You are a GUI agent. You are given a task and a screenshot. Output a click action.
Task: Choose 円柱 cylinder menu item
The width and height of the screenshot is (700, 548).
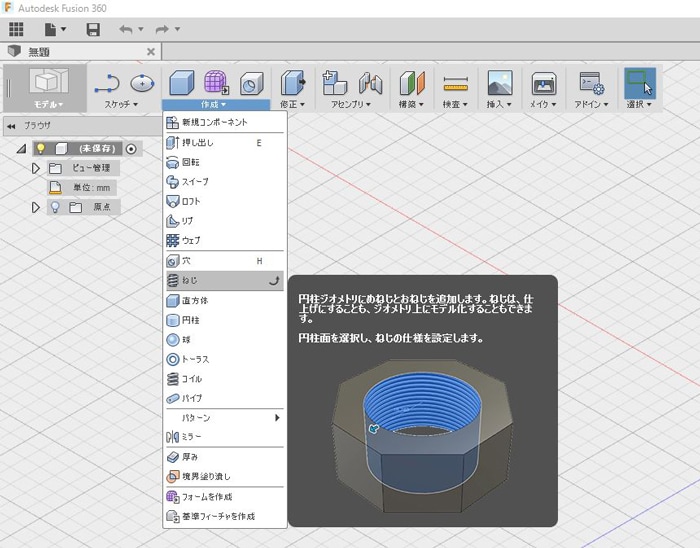[x=225, y=320]
